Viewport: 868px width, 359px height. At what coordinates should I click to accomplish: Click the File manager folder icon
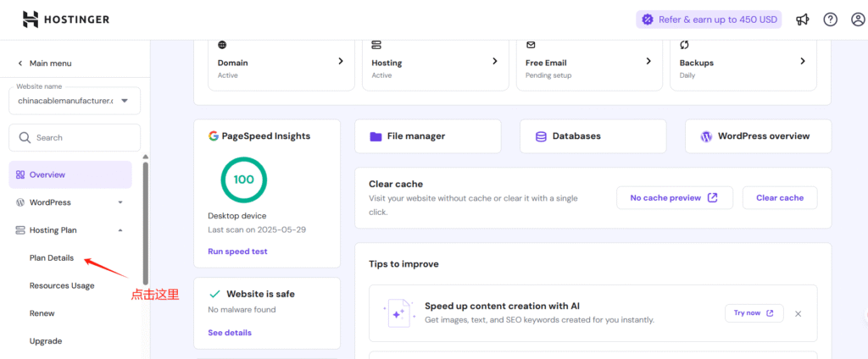point(376,136)
